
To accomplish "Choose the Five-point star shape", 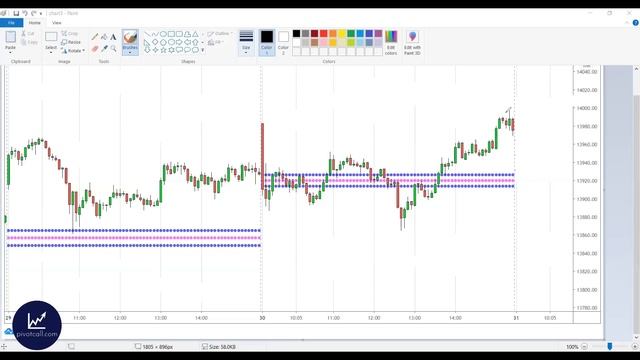I will pyautogui.click(x=163, y=50).
